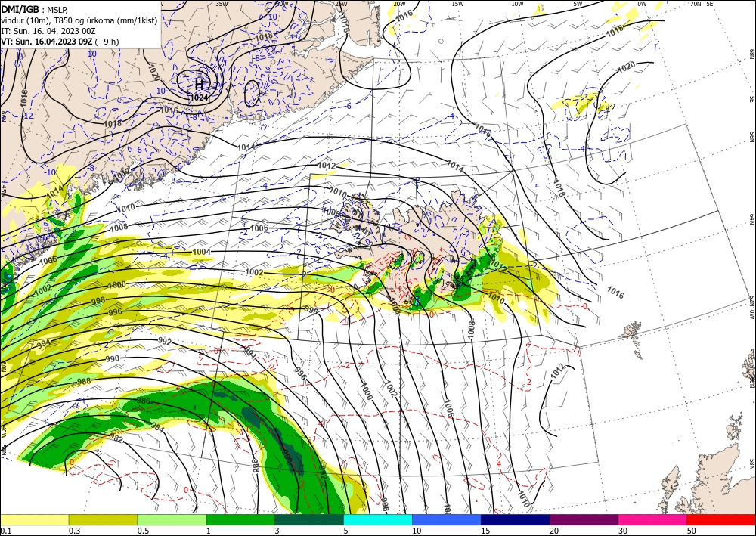Select the dark green 3 mm legend swatch
Image resolution: width=756 pixels, height=536 pixels.
click(309, 519)
